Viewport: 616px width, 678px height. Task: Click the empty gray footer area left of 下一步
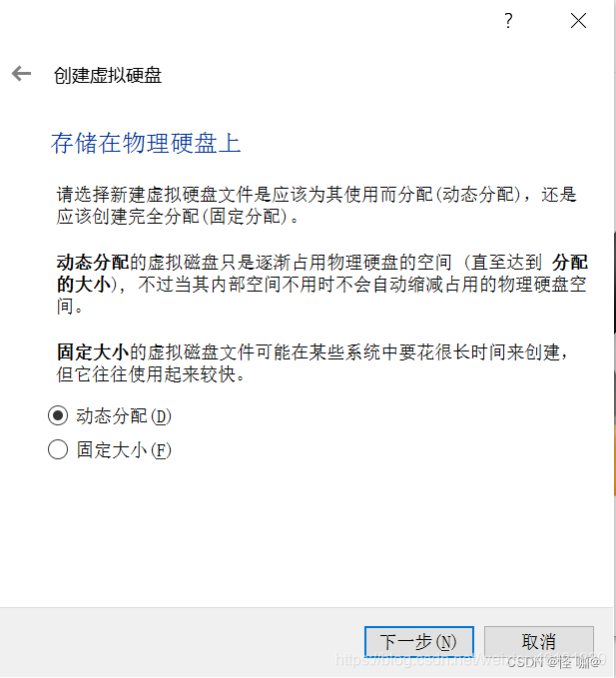coord(182,642)
